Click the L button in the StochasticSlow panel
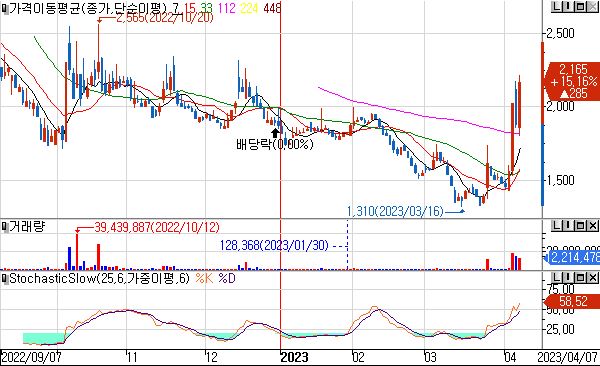This screenshot has width=600, height=366. 556,277
